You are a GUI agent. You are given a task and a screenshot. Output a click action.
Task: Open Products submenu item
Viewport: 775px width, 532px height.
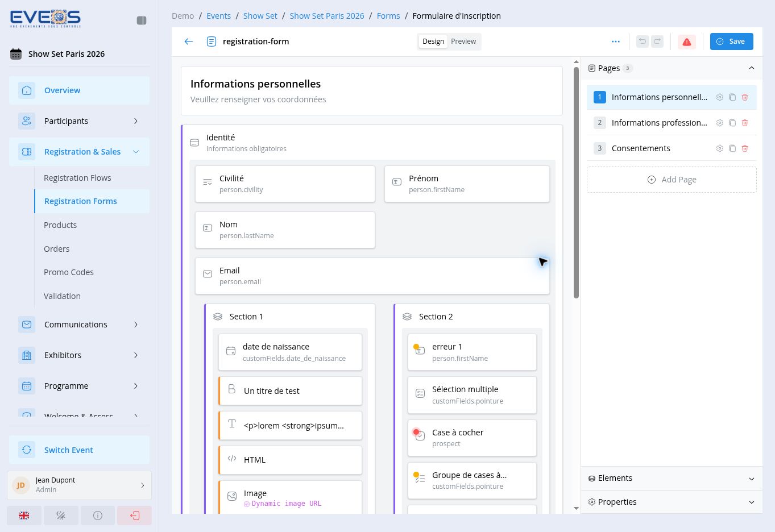click(92, 225)
